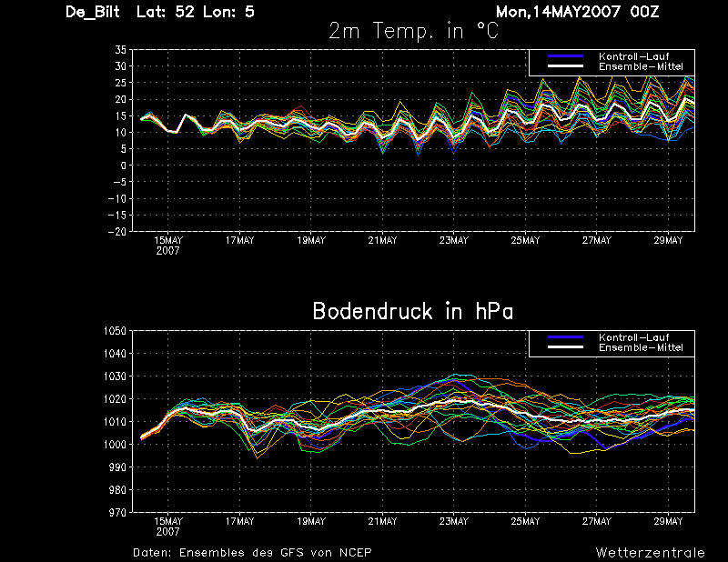Screen dimensions: 728x562
Task: Click the 35 value on temperature y-axis
Action: 120,50
